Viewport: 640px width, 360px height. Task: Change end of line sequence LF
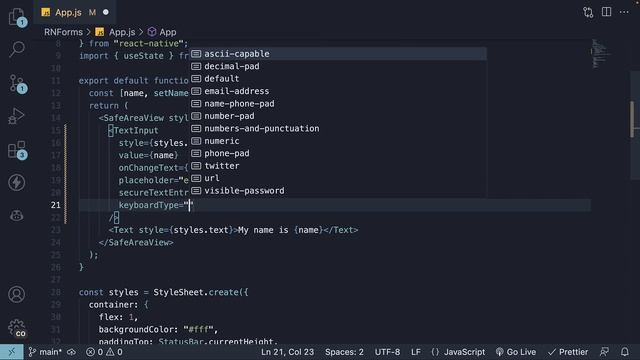click(x=416, y=352)
